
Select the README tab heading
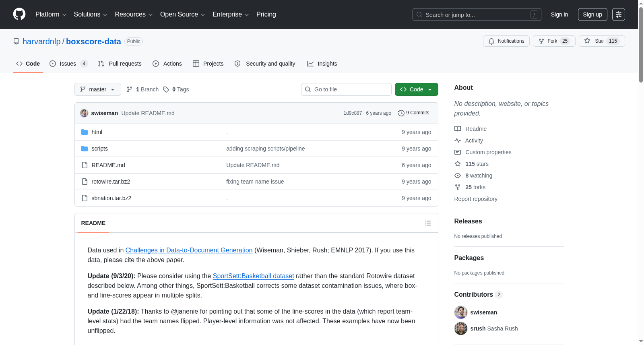click(x=93, y=223)
